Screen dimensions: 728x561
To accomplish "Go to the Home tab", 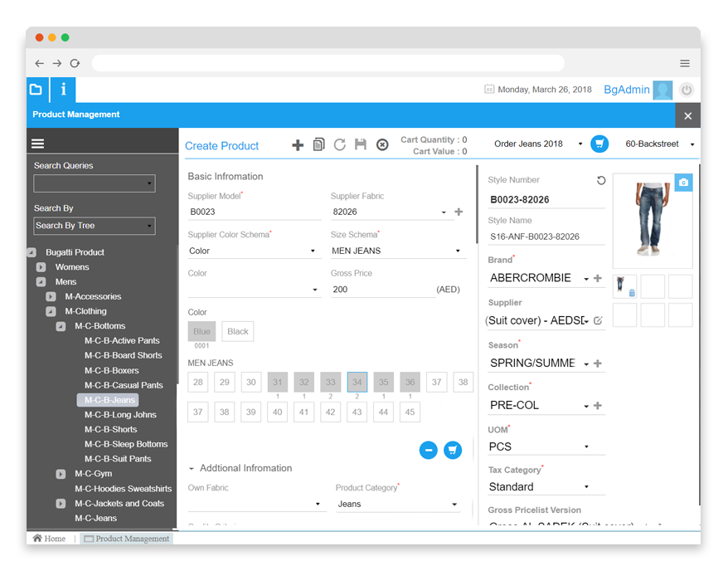I will 49,539.
